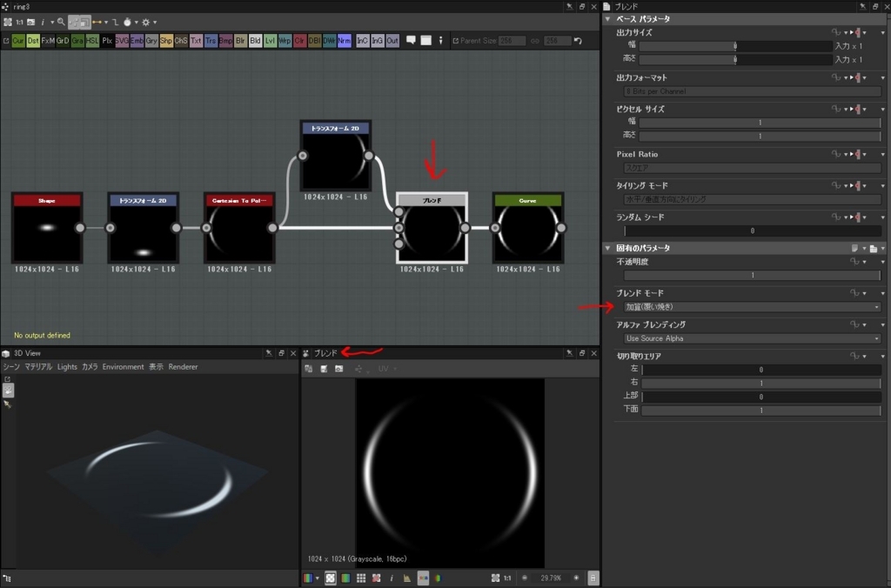Toggle histogram display in 2D view
The image size is (891, 588).
point(407,578)
